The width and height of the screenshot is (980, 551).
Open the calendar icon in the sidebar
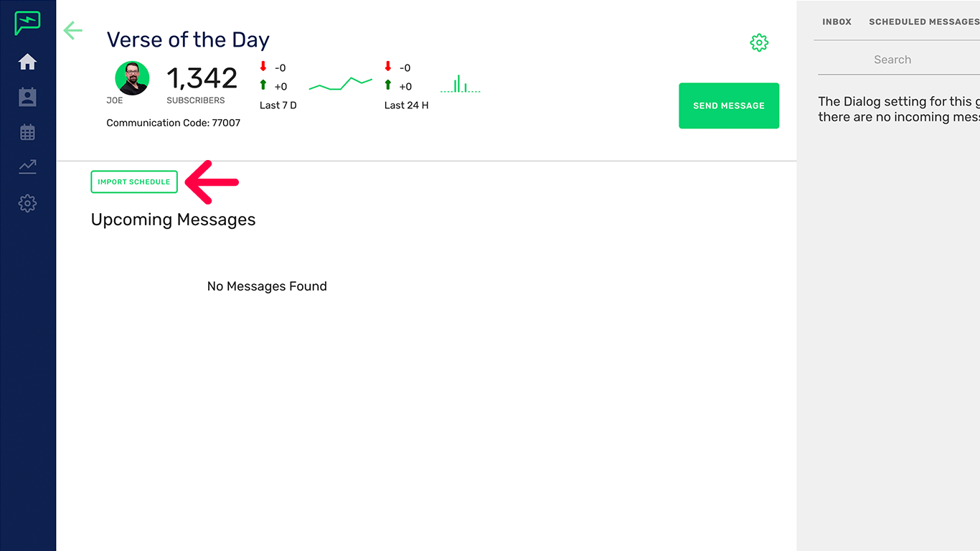pos(27,132)
